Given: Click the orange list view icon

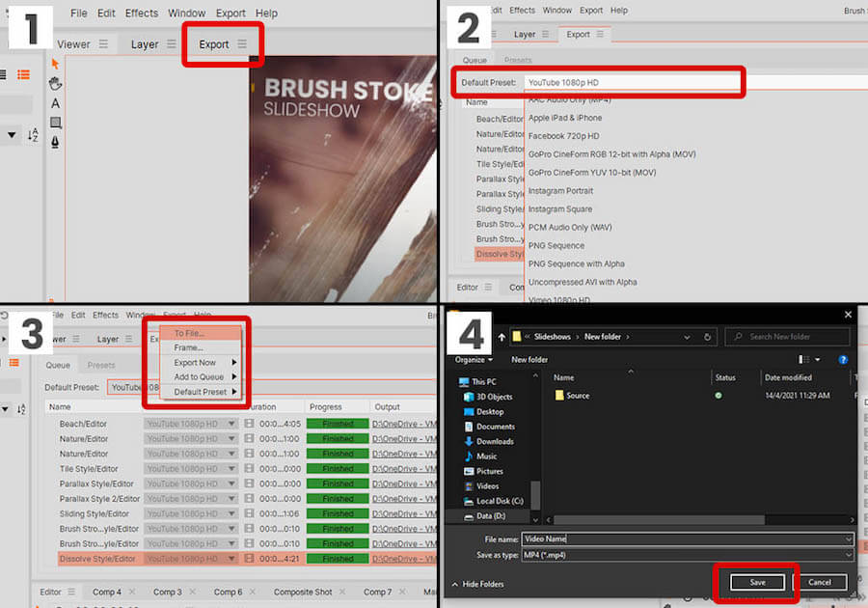Looking at the screenshot, I should [22, 74].
